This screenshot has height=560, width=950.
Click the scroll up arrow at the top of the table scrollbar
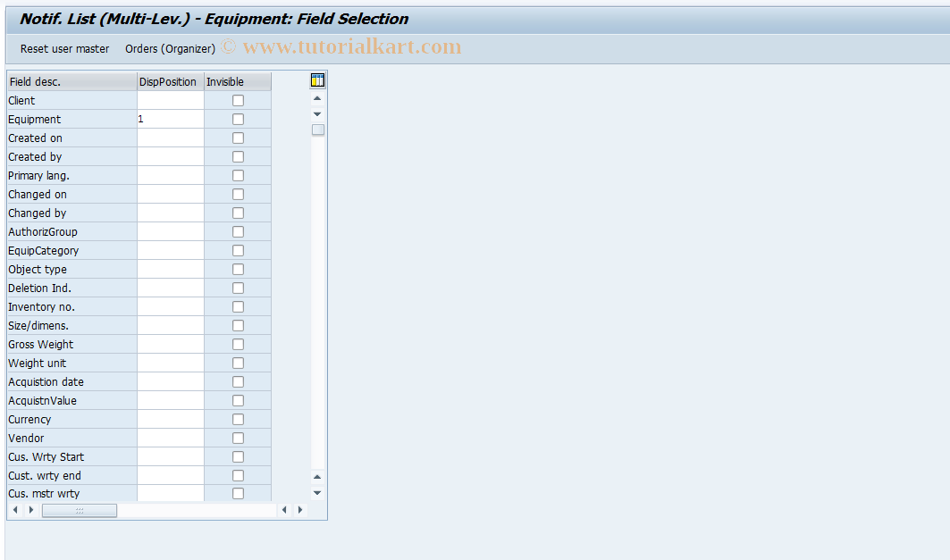click(317, 98)
